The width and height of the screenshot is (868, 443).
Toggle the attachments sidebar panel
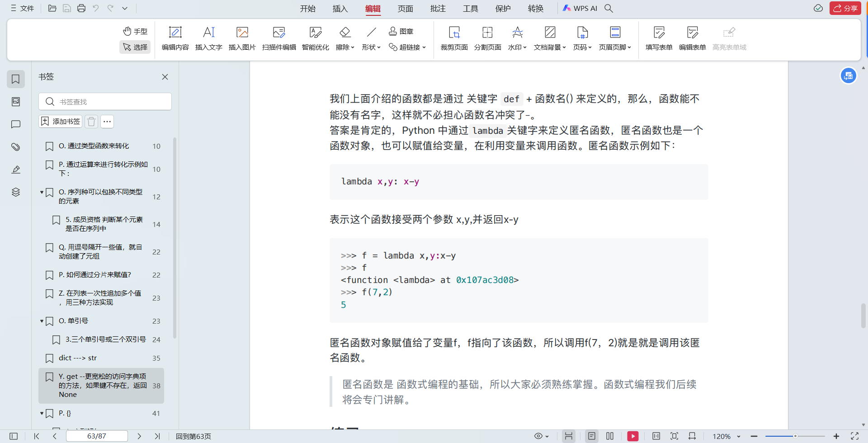tap(16, 147)
